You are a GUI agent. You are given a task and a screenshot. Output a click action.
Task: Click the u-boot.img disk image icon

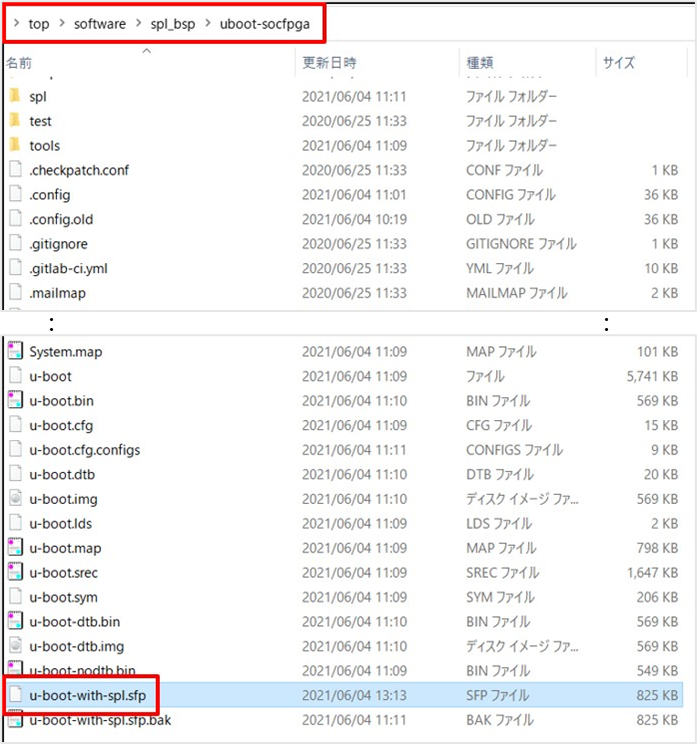coord(15,498)
